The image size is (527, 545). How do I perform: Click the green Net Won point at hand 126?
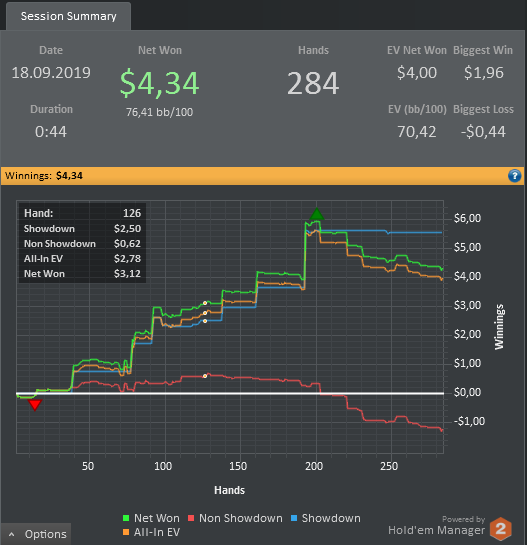(205, 303)
